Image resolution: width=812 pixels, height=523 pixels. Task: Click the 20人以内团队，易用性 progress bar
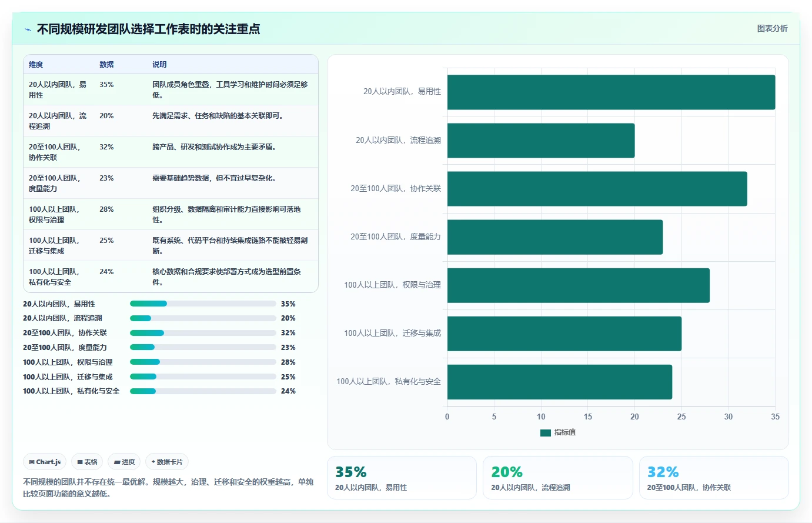(203, 304)
